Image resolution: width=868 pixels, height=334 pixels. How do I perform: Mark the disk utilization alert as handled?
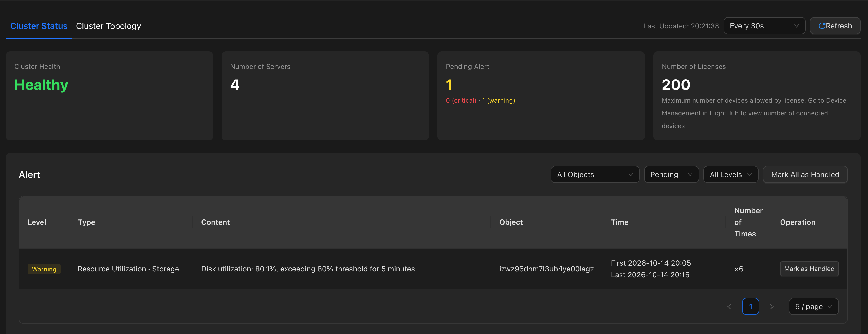(x=809, y=269)
